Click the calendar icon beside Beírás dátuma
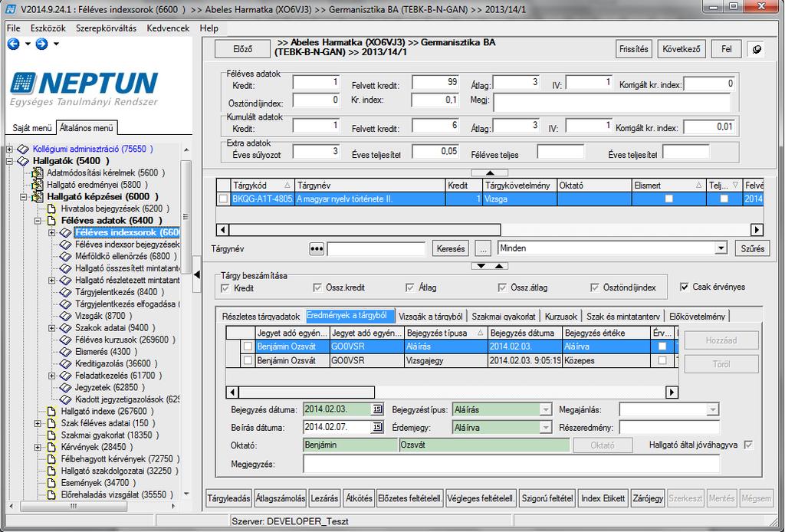The width and height of the screenshot is (785, 532). pyautogui.click(x=377, y=428)
